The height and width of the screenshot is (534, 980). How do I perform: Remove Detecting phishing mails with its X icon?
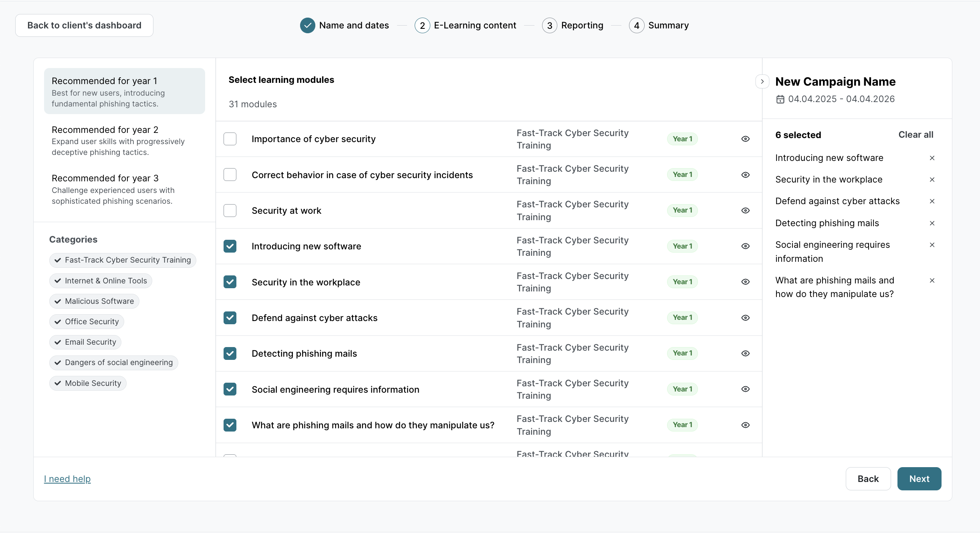(932, 223)
